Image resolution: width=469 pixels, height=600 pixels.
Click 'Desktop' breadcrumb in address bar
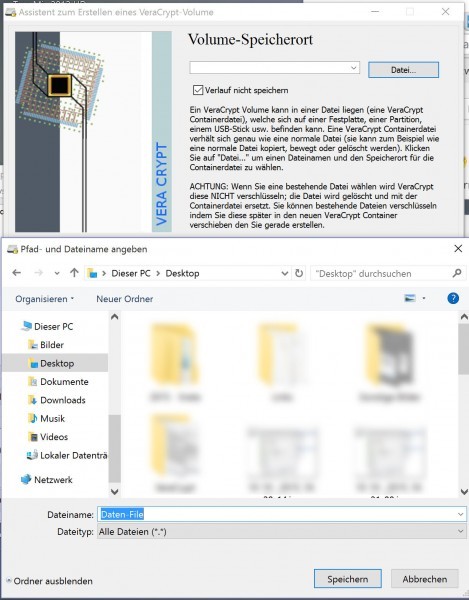[182, 274]
